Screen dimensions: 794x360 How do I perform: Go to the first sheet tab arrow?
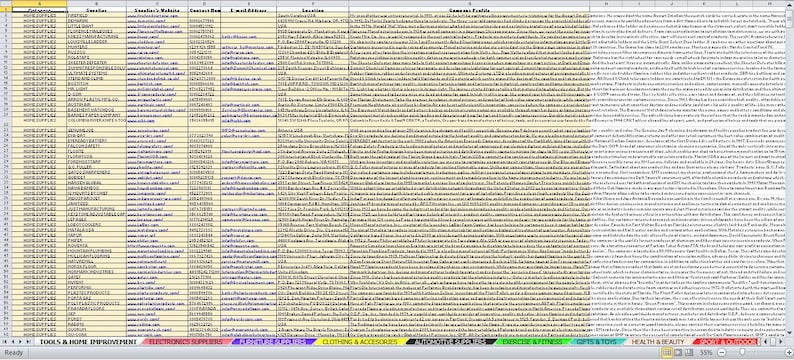pyautogui.click(x=5, y=342)
